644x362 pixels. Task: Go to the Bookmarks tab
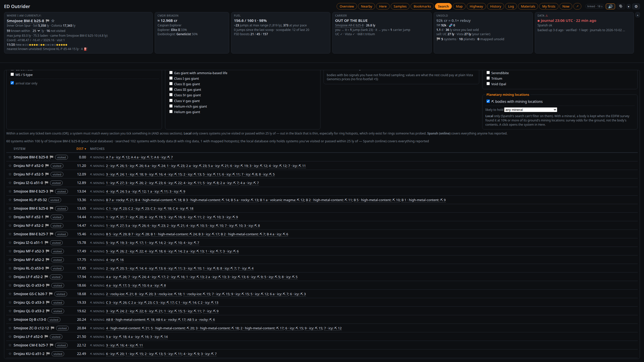(x=422, y=7)
